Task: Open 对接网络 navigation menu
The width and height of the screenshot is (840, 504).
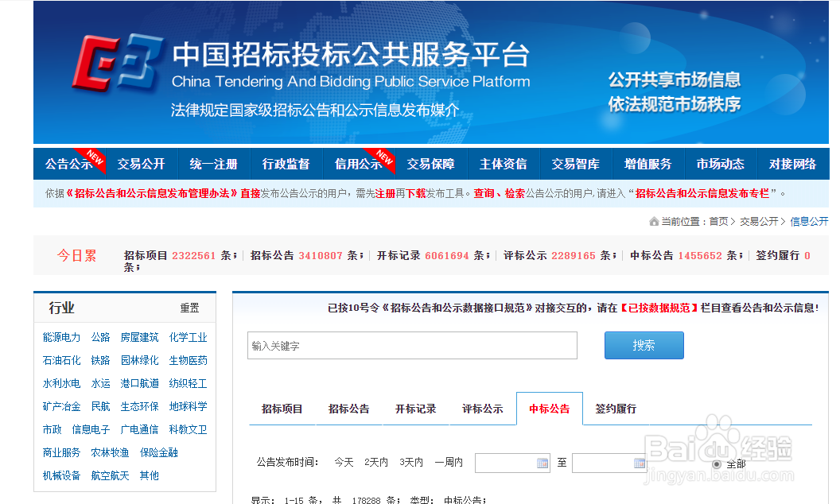Action: pyautogui.click(x=793, y=164)
